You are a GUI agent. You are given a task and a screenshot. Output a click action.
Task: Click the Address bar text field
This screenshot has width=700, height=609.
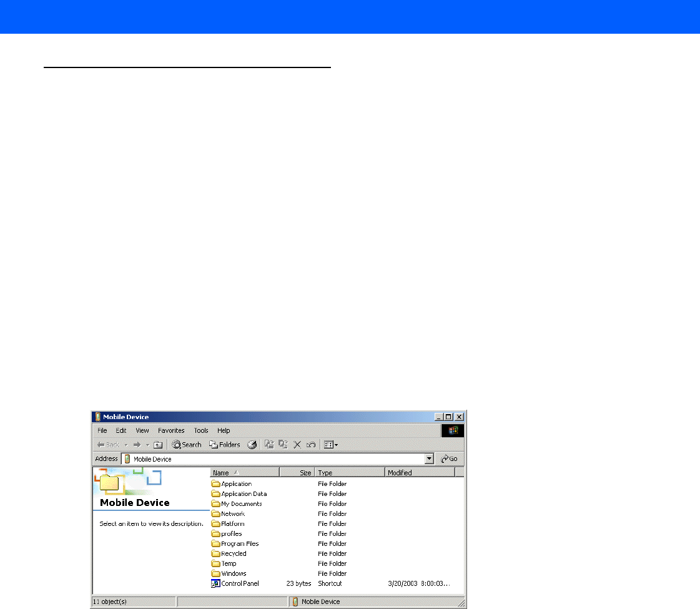tap(274, 459)
